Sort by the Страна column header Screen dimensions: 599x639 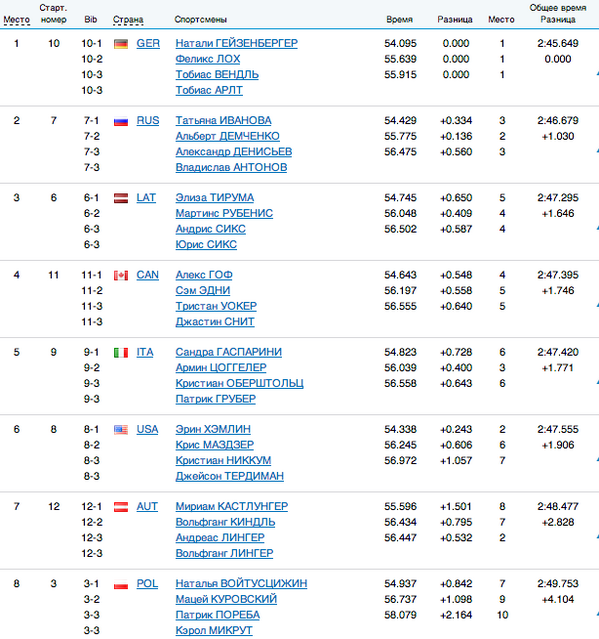click(128, 20)
